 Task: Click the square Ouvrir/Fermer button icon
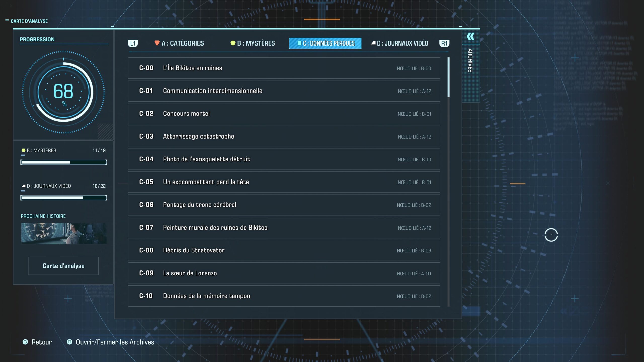(69, 342)
